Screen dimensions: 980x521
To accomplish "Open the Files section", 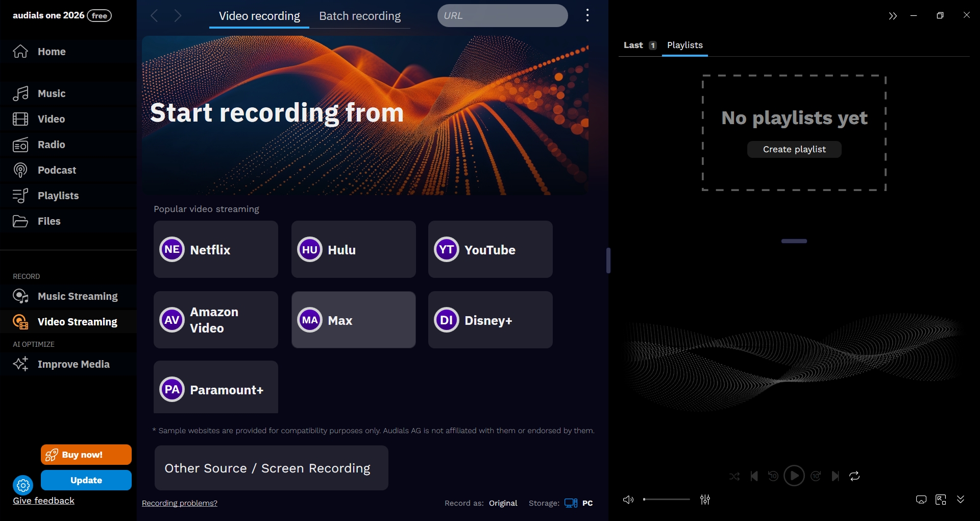I will 49,221.
